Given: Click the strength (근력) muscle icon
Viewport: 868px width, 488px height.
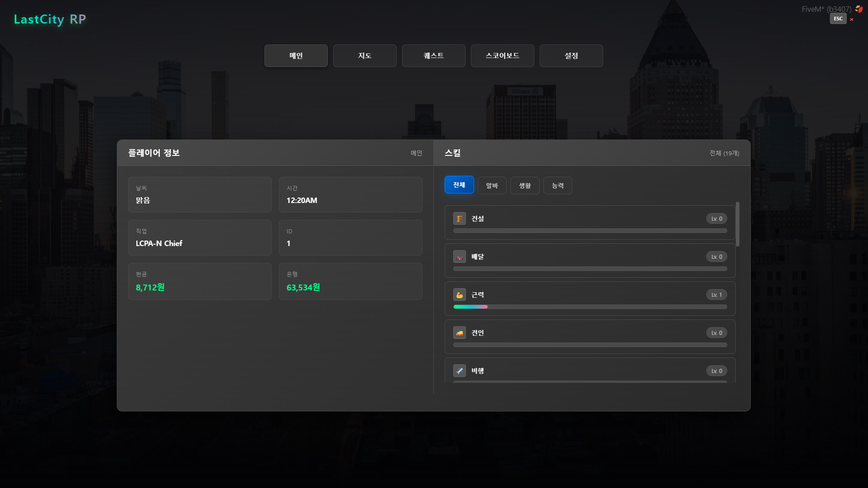Looking at the screenshot, I should [459, 295].
